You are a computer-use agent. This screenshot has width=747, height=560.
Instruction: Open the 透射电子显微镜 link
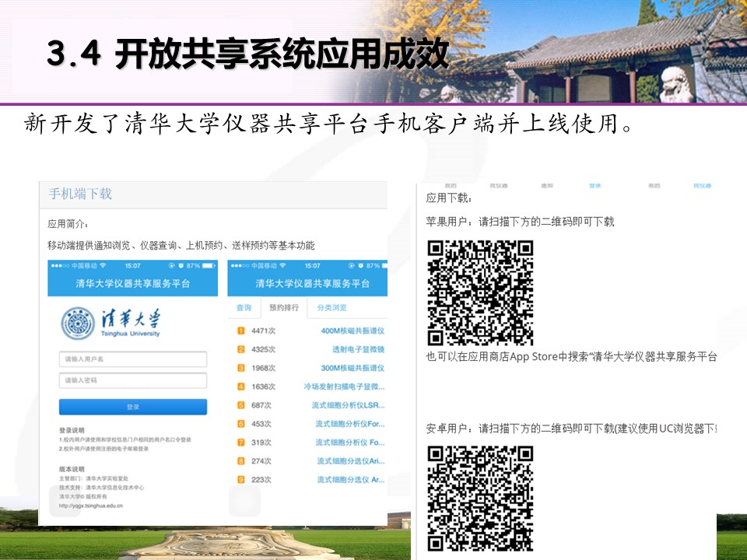358,349
